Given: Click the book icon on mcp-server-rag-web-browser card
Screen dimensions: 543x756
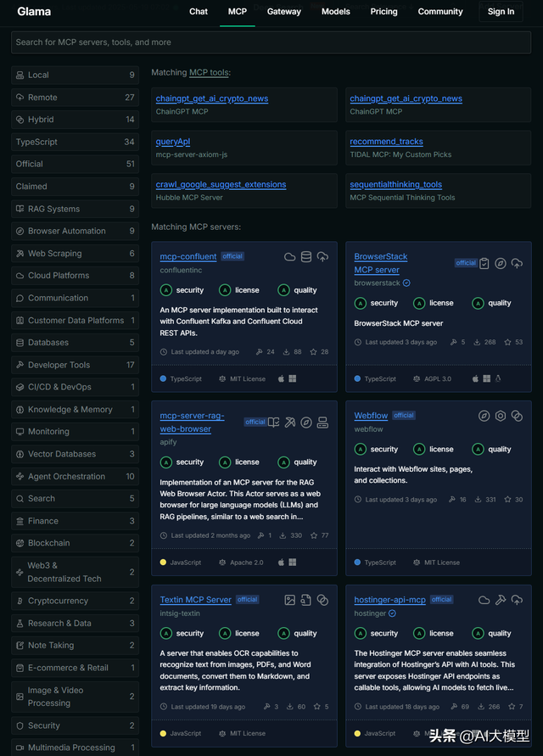Looking at the screenshot, I should click(273, 423).
